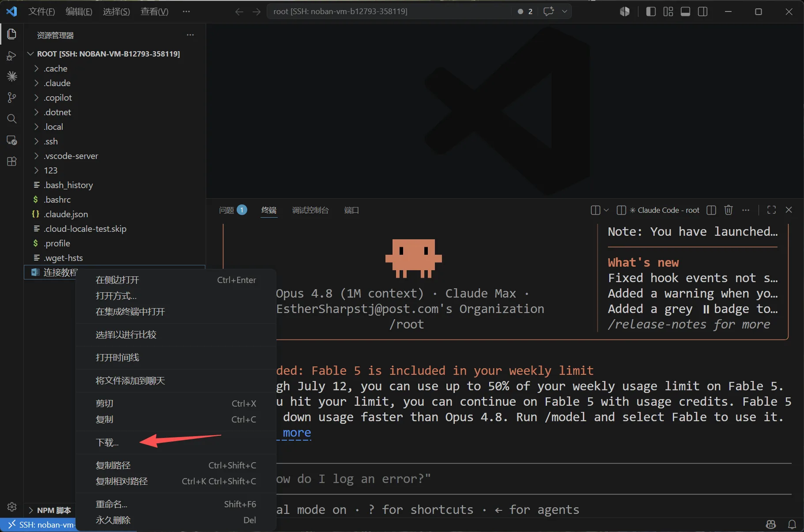Open the Extensions view icon
Screen dimensions: 804x532
click(12, 161)
